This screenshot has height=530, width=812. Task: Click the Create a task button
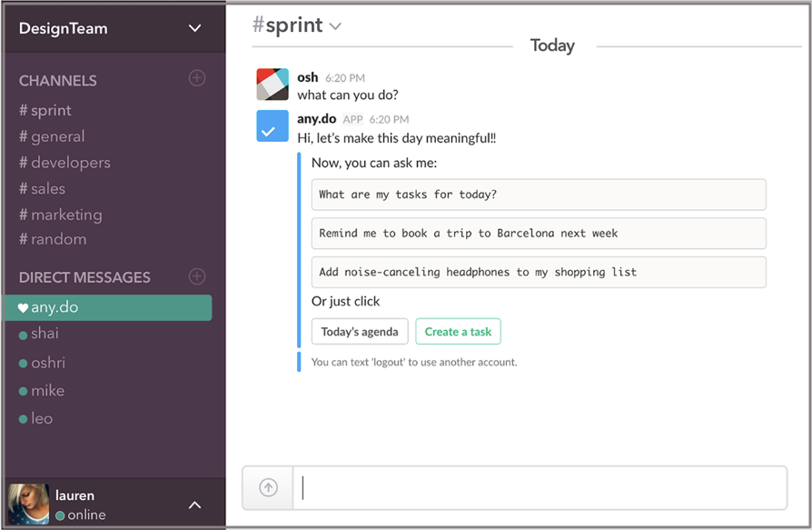(x=458, y=332)
